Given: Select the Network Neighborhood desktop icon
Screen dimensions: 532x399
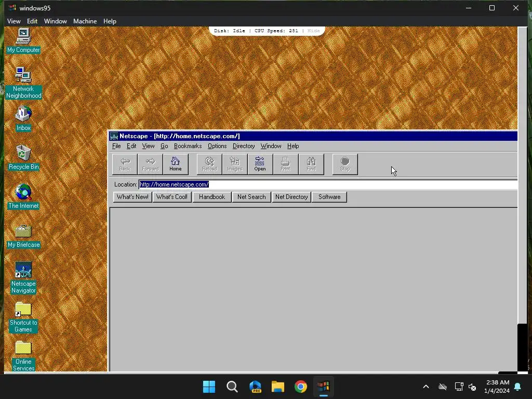Looking at the screenshot, I should click(x=23, y=83).
